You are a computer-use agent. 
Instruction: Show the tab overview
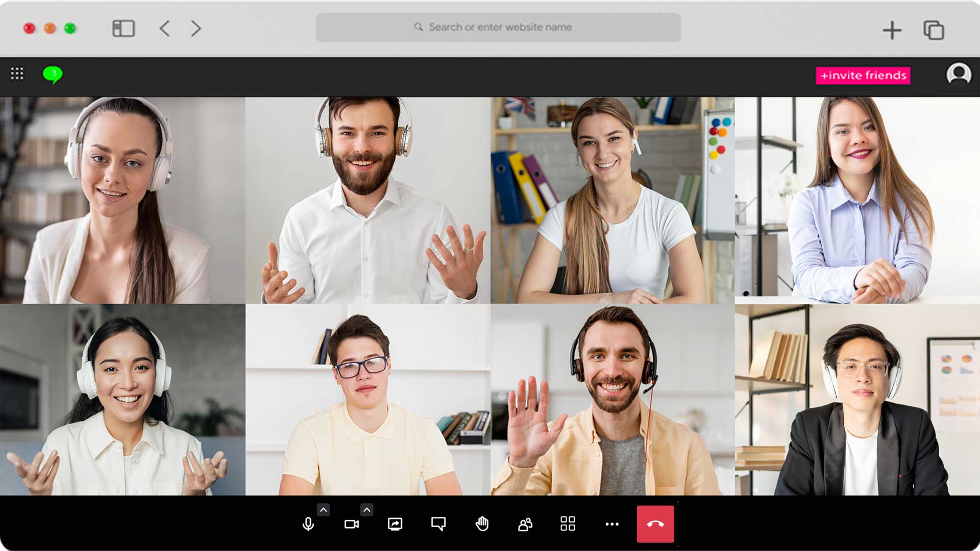934,30
